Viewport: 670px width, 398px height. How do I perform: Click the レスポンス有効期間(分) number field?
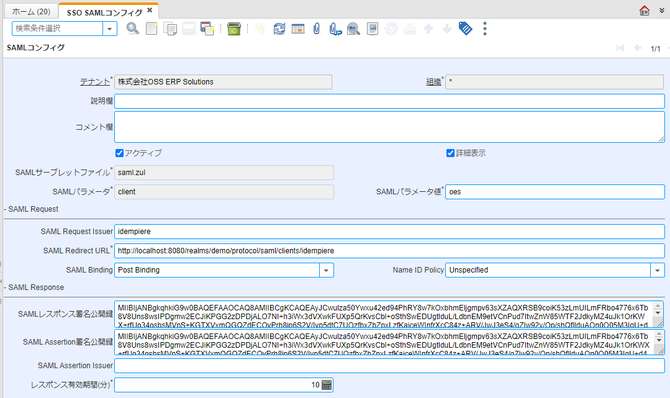[x=218, y=385]
